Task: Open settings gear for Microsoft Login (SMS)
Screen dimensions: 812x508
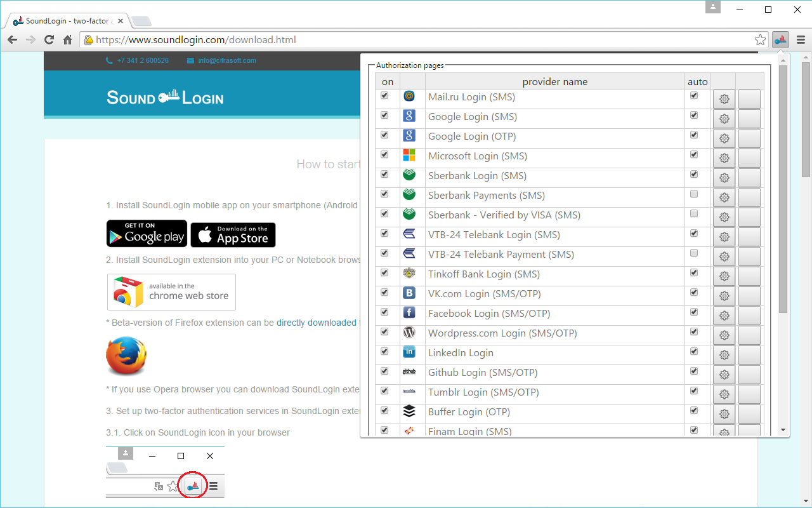Action: coord(724,158)
